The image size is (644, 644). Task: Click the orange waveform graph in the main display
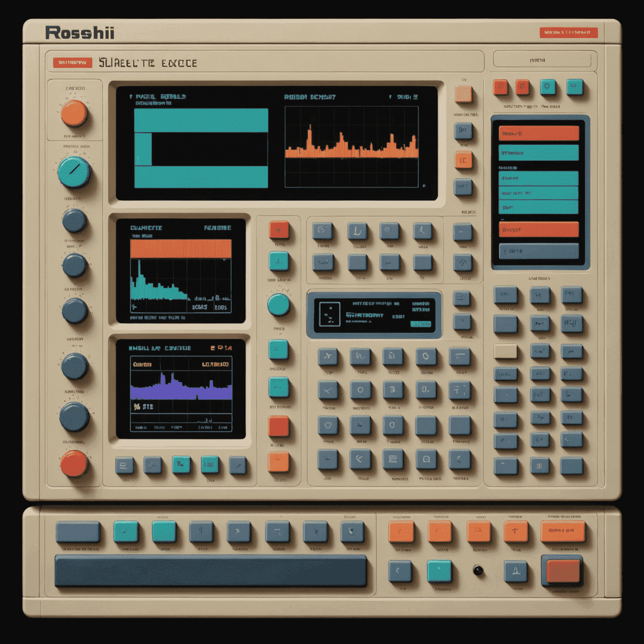[x=351, y=147]
